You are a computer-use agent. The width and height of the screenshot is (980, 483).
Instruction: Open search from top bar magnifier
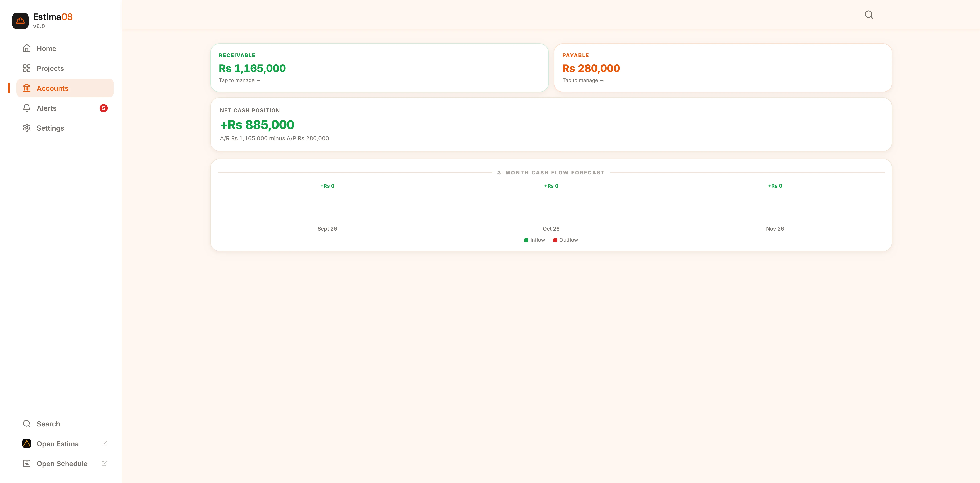(x=869, y=14)
